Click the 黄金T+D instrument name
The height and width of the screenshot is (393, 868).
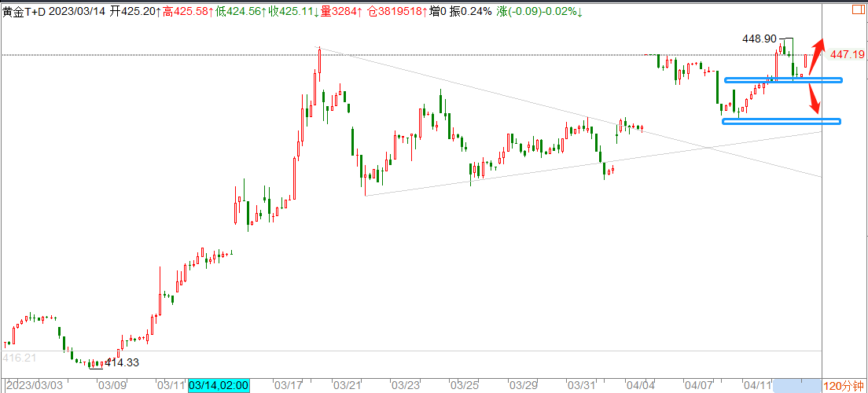pyautogui.click(x=24, y=12)
